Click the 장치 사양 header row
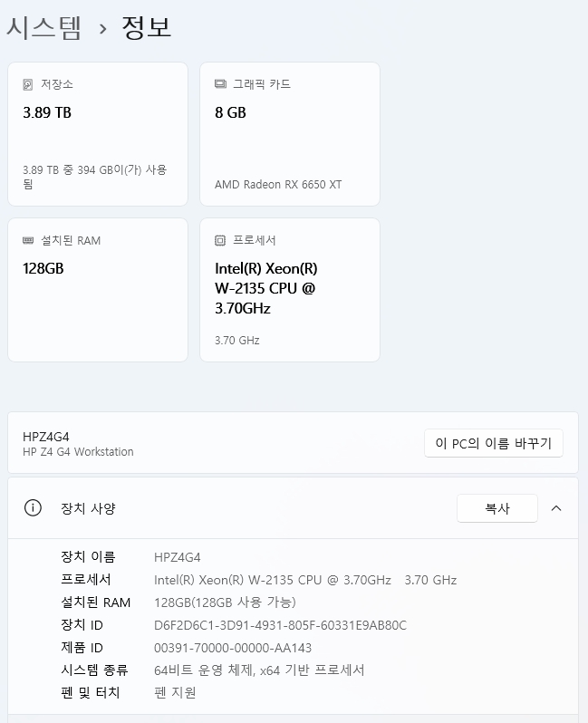This screenshot has width=588, height=723. coord(293,508)
